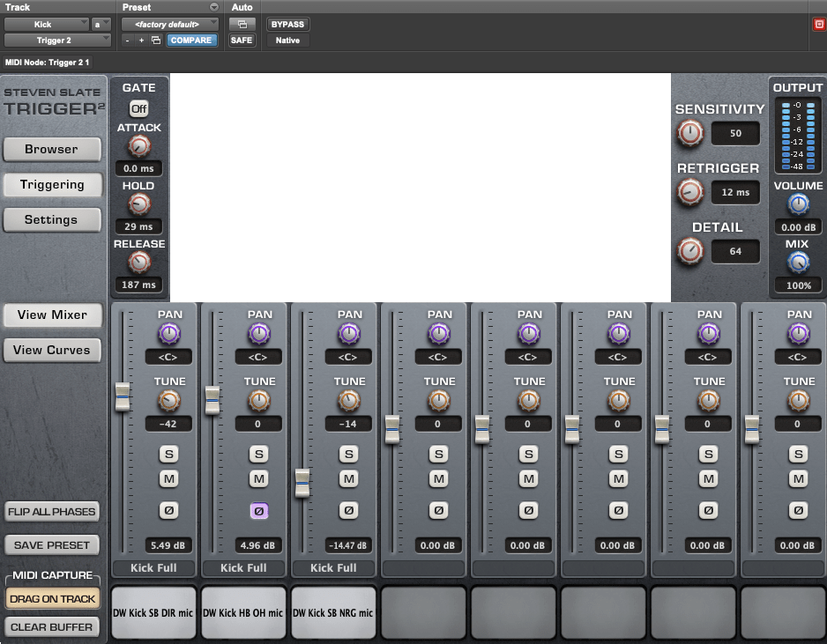
Task: Click the Detail knob
Action: coord(690,251)
